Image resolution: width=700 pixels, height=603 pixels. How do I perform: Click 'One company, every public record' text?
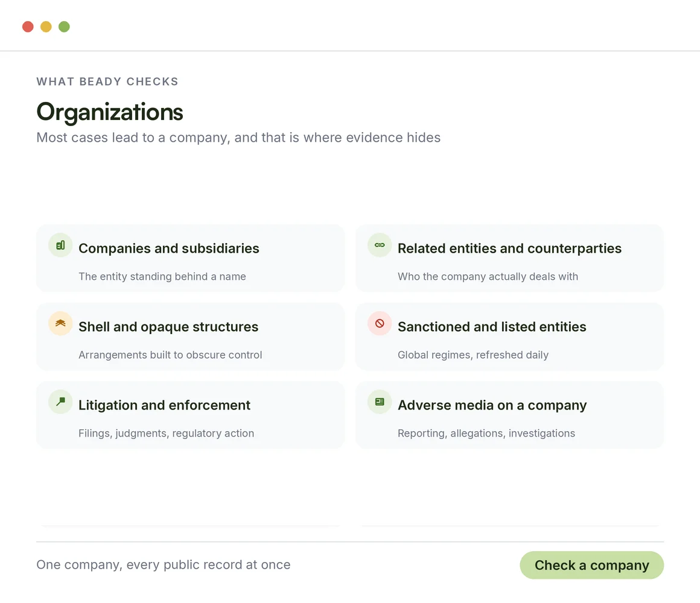pos(164,564)
